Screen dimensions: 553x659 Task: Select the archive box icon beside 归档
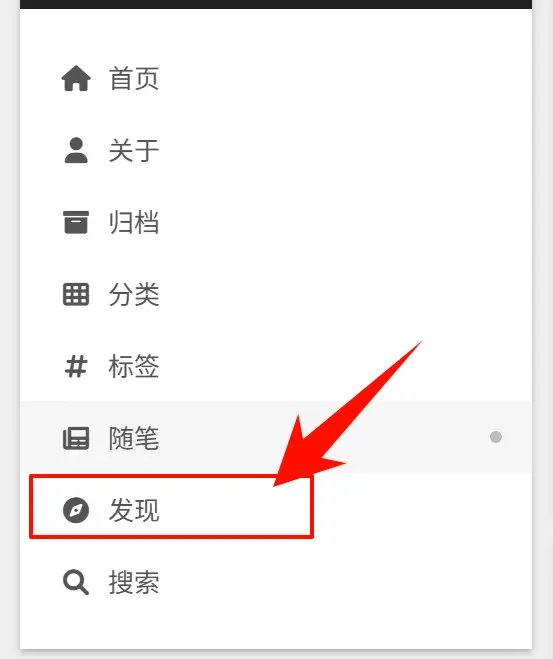tap(76, 222)
